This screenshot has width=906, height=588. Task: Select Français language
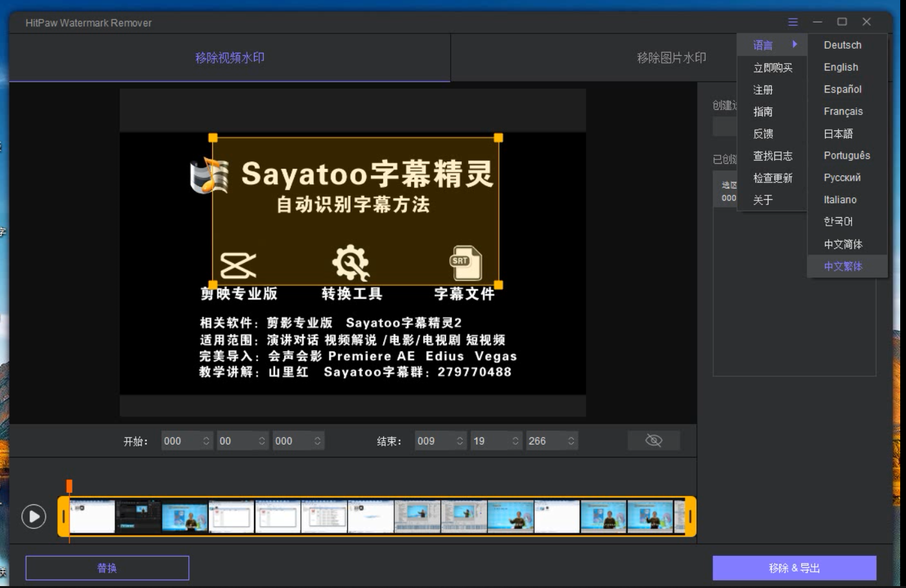(x=847, y=111)
